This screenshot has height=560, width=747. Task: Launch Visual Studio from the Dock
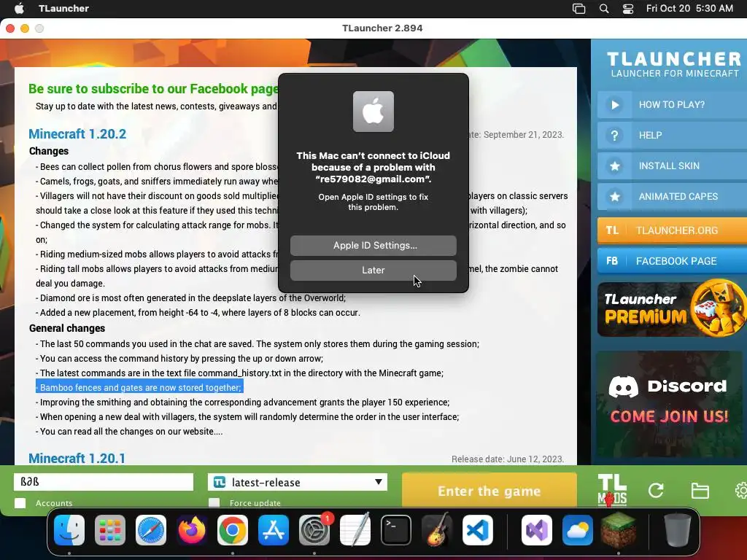click(x=537, y=529)
